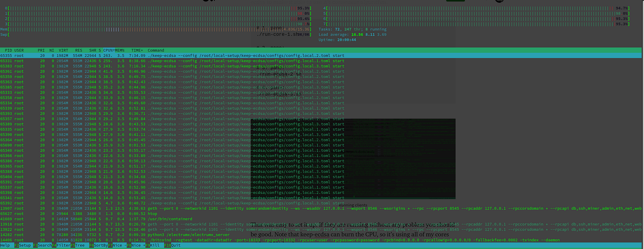Select process row with PID 65393
The height and width of the screenshot is (249, 644).
tap(322, 113)
